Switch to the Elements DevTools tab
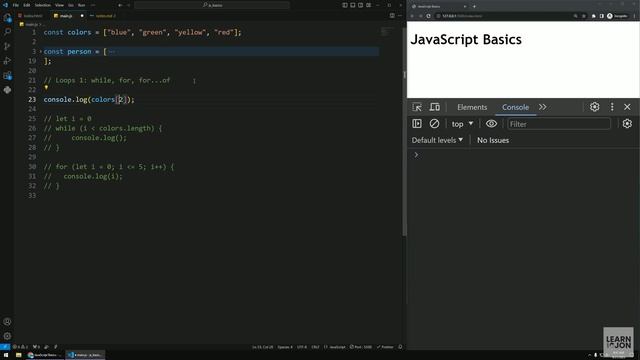The image size is (640, 360). tap(472, 107)
